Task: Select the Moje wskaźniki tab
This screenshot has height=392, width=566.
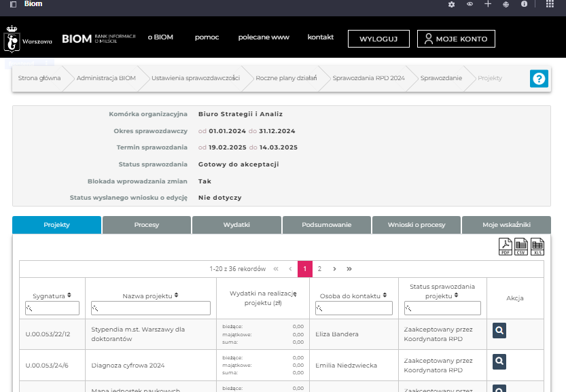Action: pos(506,225)
